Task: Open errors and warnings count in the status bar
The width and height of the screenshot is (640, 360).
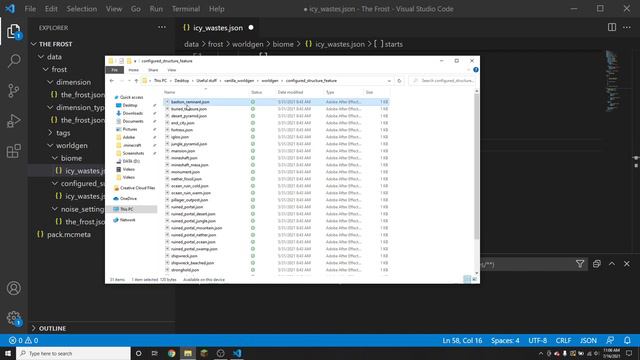Action: point(23,340)
